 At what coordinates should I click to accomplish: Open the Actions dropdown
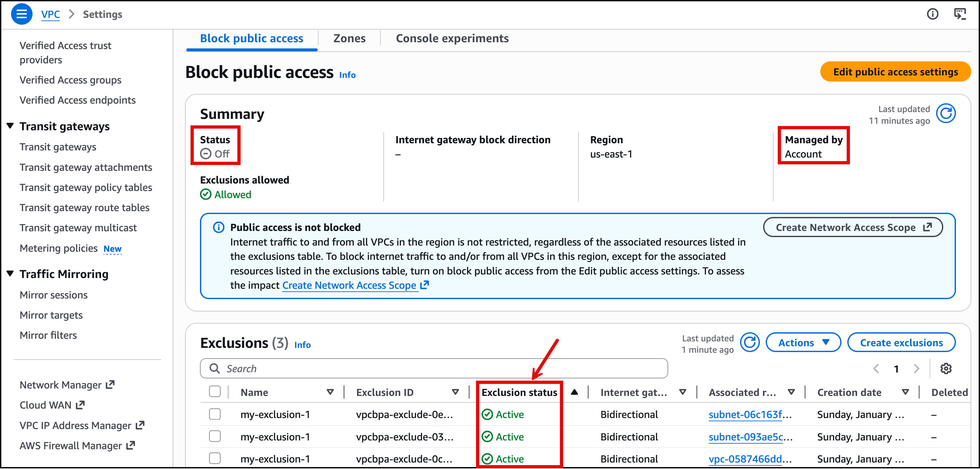tap(803, 342)
